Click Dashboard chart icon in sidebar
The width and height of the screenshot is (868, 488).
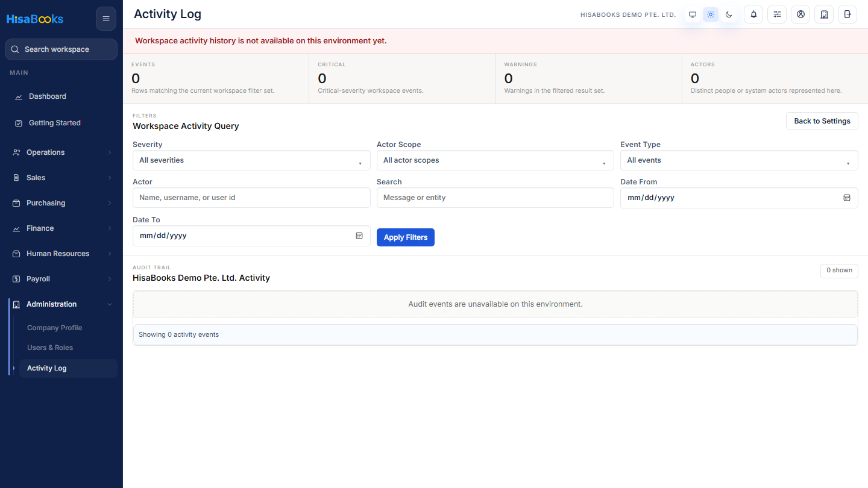tap(19, 96)
